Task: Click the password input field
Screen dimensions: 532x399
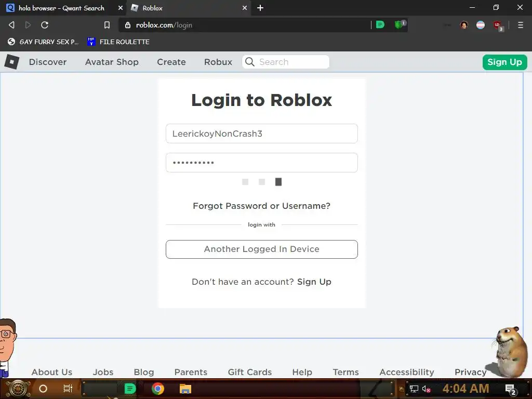Action: [262, 163]
